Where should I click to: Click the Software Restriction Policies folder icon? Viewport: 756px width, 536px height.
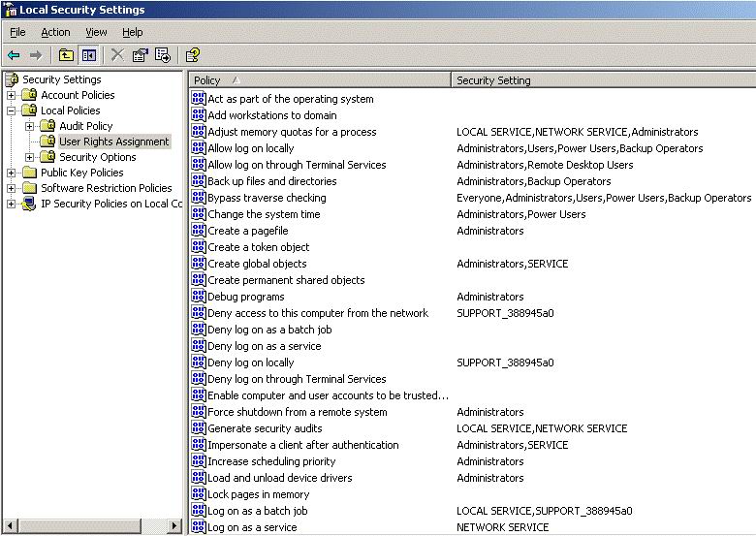point(29,188)
